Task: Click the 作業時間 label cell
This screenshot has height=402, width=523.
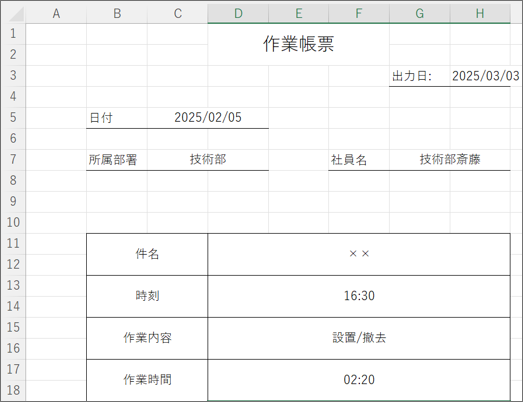Action: pos(147,380)
